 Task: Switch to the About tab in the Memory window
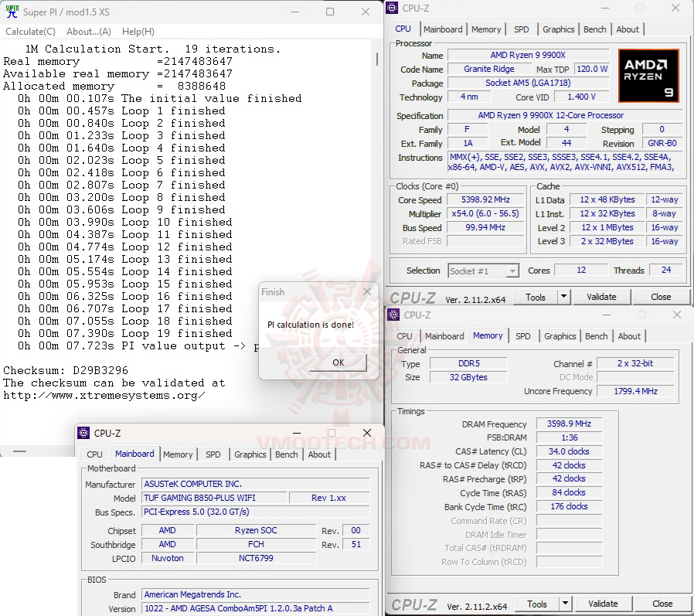click(629, 335)
